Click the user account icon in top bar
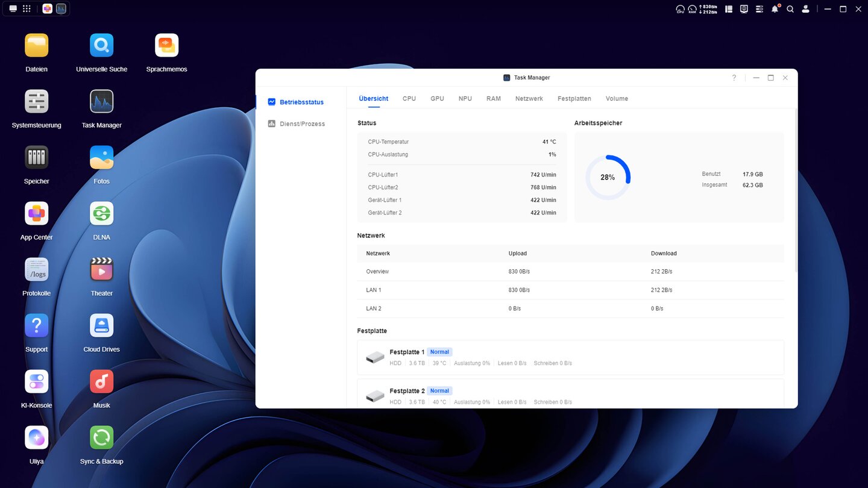868x488 pixels. tap(805, 9)
